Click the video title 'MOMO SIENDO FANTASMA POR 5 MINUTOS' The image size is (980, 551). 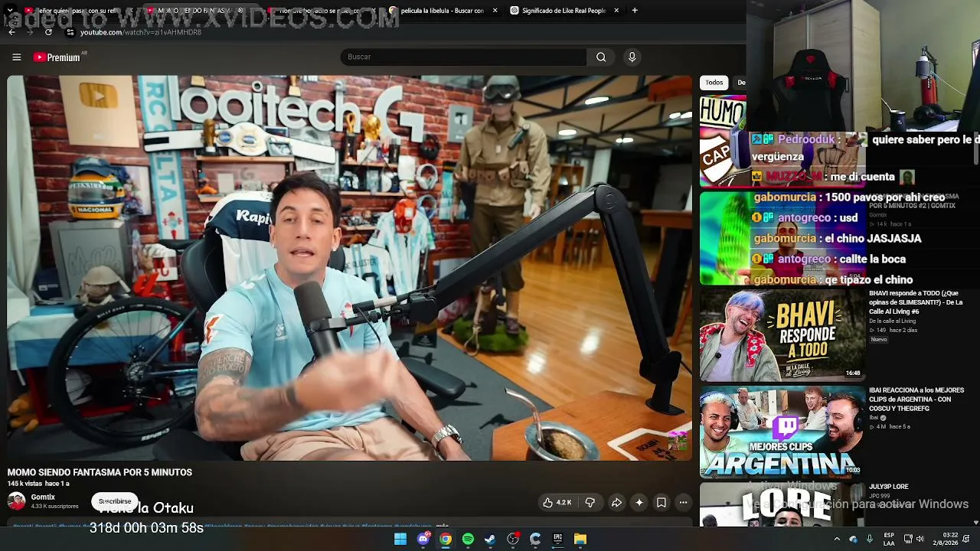tap(100, 473)
